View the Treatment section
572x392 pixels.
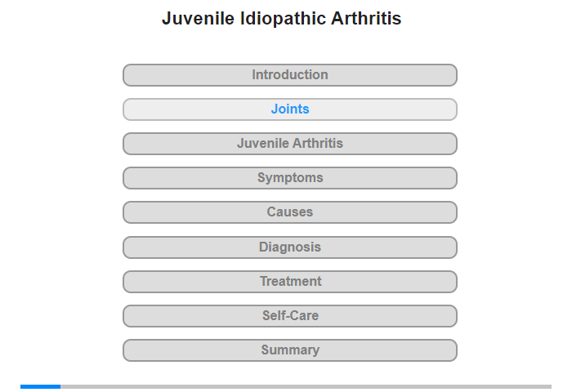pyautogui.click(x=289, y=282)
